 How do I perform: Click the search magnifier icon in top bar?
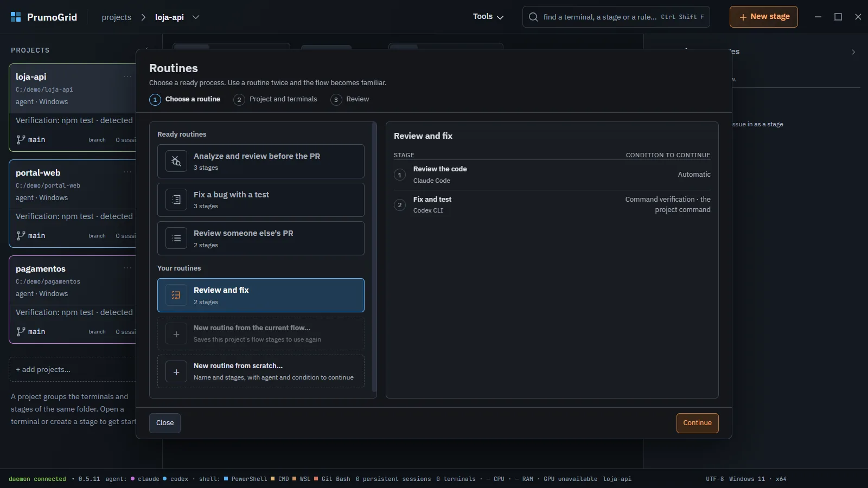[x=533, y=17]
